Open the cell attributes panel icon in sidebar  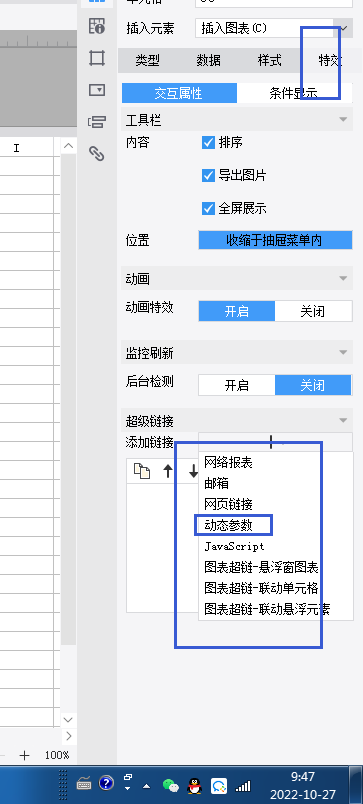point(97,25)
